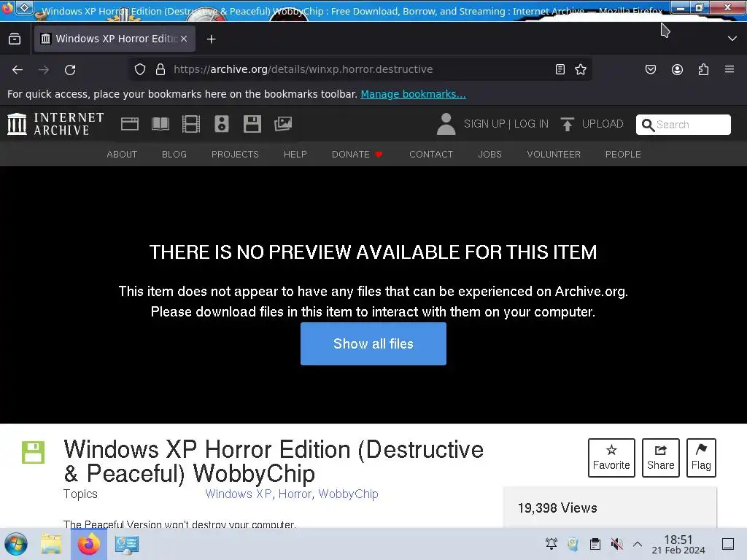Favorite this item
The image size is (747, 560).
tap(611, 458)
